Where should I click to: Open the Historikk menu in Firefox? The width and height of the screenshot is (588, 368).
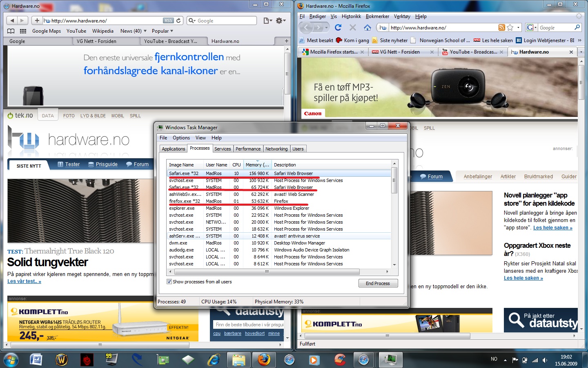351,16
